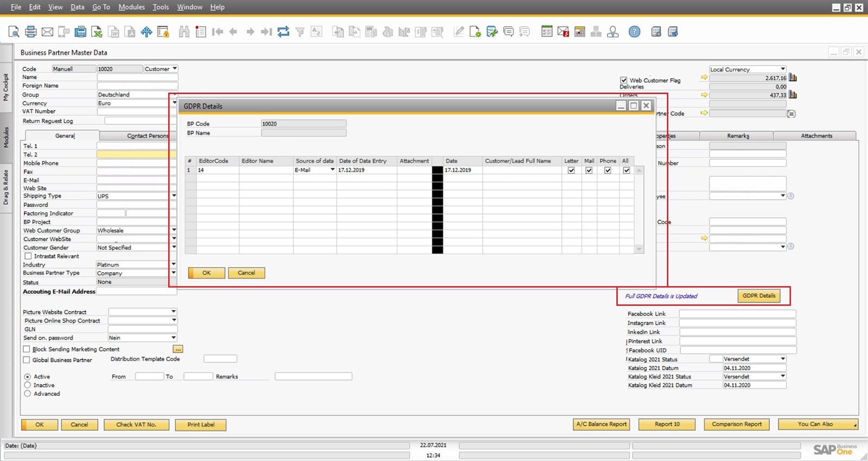Viewport: 868px width, 461px height.
Task: Toggle the Mail checkbox in row 1
Action: [589, 170]
